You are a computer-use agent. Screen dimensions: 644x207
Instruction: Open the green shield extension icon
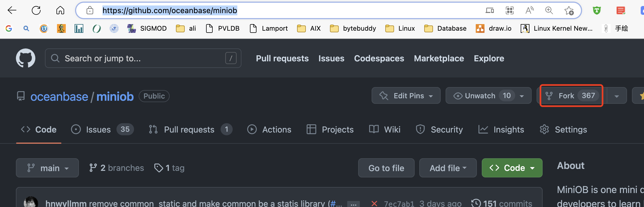[x=597, y=10]
